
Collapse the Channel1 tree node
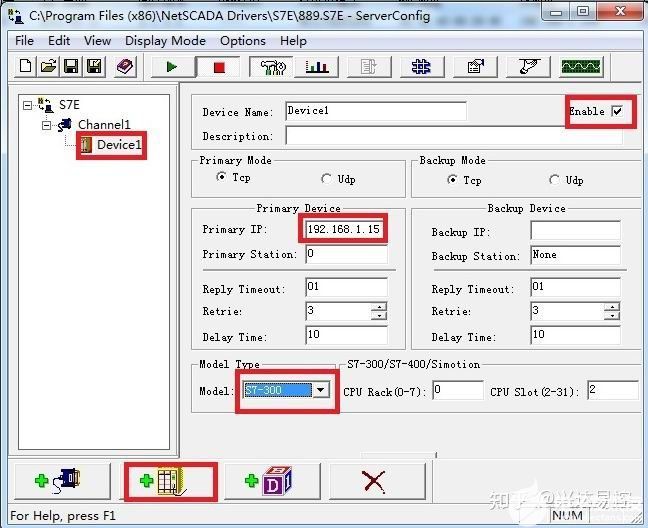[x=47, y=125]
